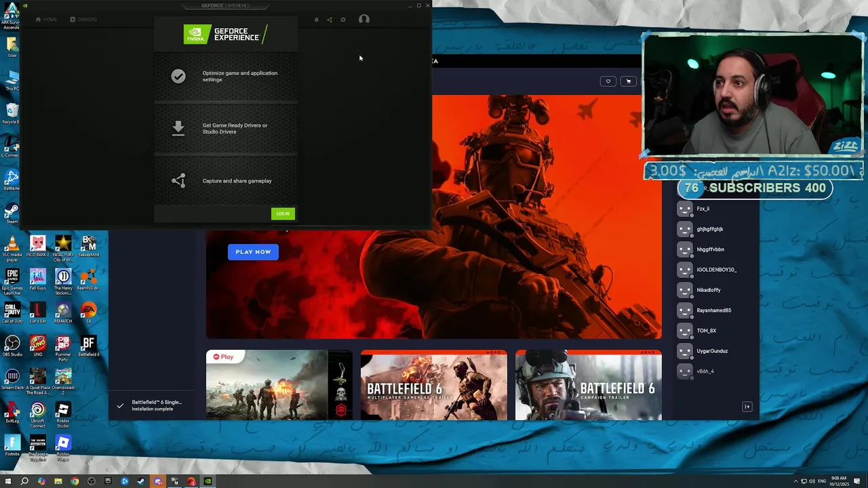
Task: Open Google Chrome from the taskbar
Action: [x=75, y=481]
